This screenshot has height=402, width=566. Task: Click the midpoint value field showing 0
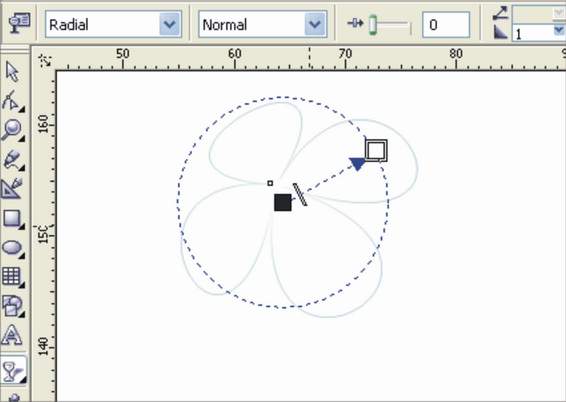(446, 25)
